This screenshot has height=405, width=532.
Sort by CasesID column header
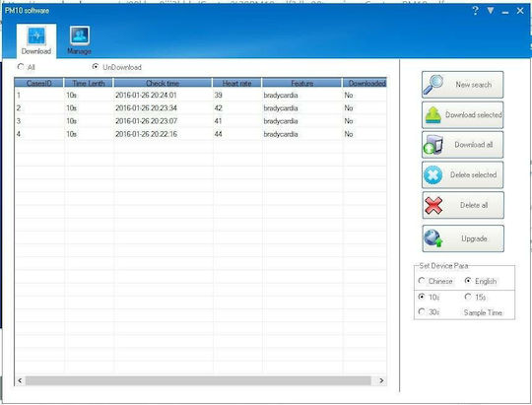pos(38,83)
